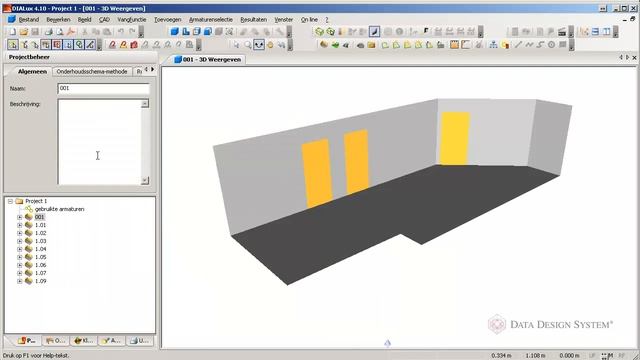Expand the 001 room node
The width and height of the screenshot is (640, 360).
(x=20, y=217)
